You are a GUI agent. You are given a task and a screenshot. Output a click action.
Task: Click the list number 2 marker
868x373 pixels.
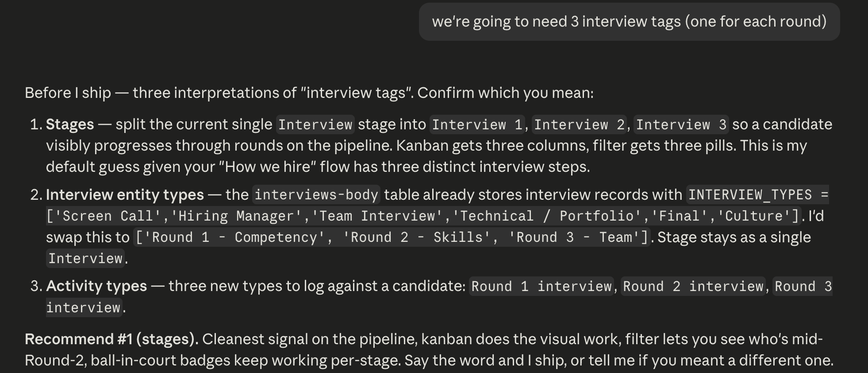(35, 195)
